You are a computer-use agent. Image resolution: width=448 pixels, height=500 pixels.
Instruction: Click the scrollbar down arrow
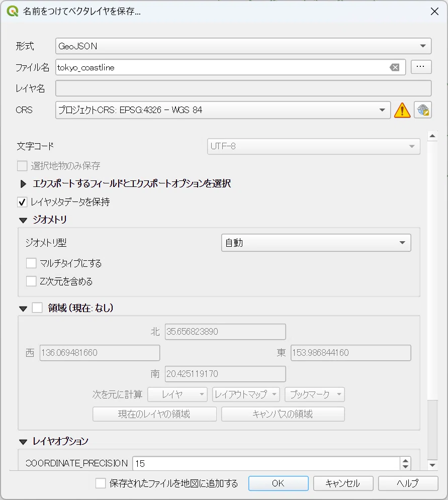point(432,465)
